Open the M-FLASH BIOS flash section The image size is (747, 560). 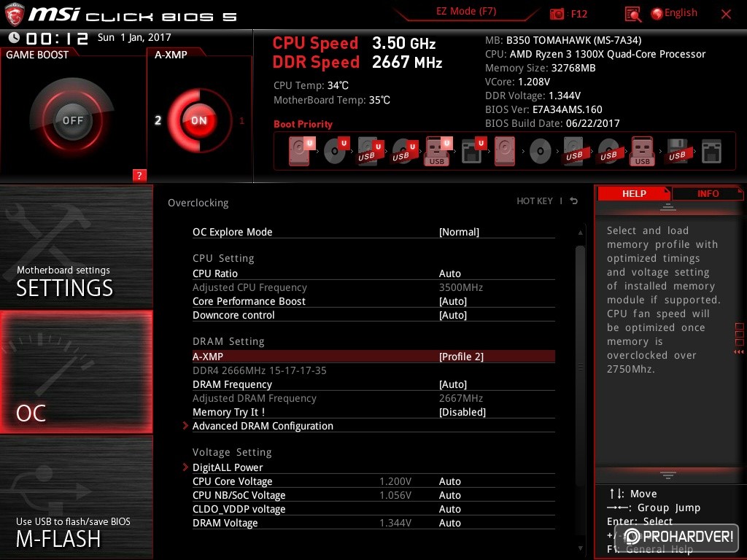[76, 497]
